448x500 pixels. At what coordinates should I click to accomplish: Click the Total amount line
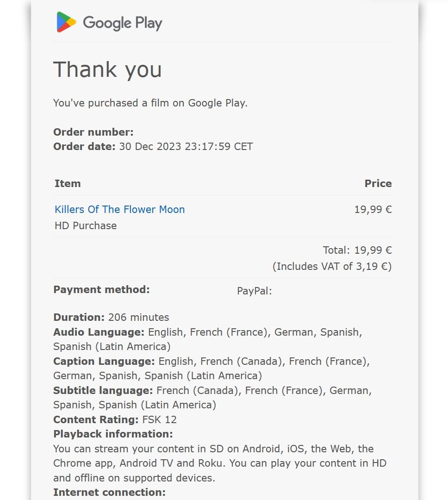coord(357,250)
